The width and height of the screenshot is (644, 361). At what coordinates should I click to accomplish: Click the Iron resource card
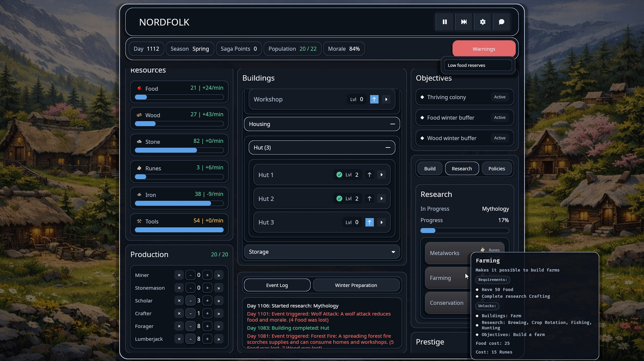click(179, 198)
